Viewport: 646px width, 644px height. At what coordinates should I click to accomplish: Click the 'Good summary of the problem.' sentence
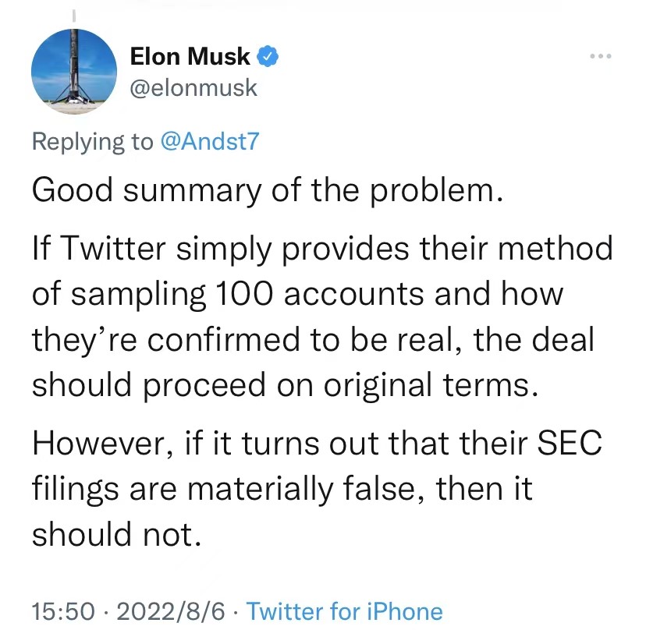(x=264, y=191)
